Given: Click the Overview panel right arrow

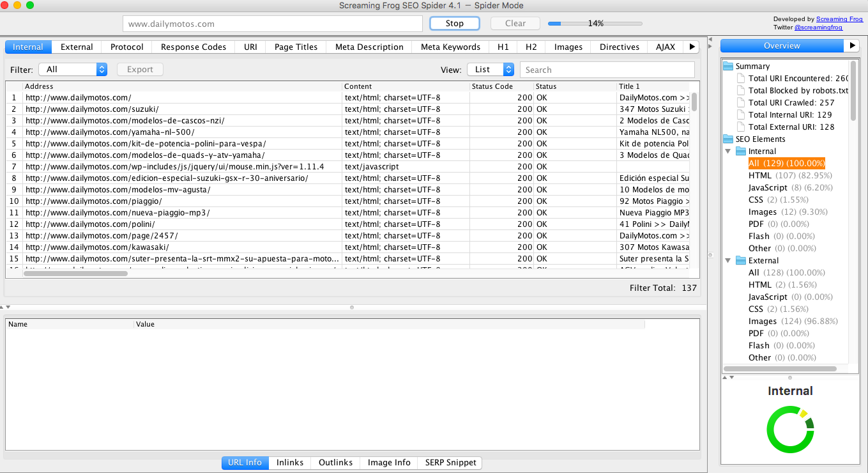Looking at the screenshot, I should point(851,46).
